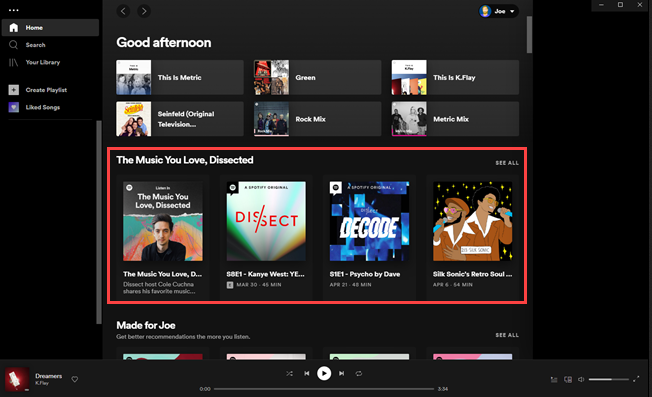652x397 pixels.
Task: Open the play queue icon
Action: point(554,380)
